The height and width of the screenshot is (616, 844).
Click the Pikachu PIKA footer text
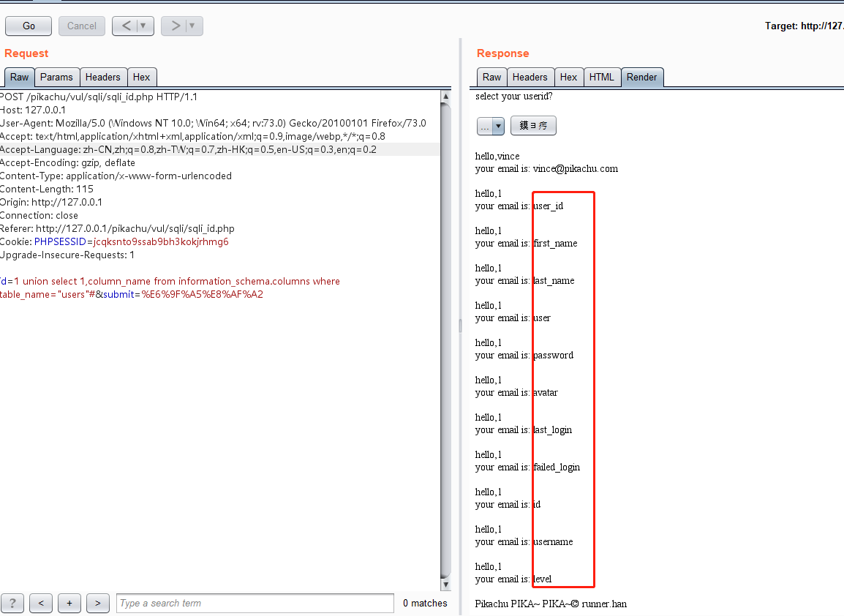click(x=551, y=604)
